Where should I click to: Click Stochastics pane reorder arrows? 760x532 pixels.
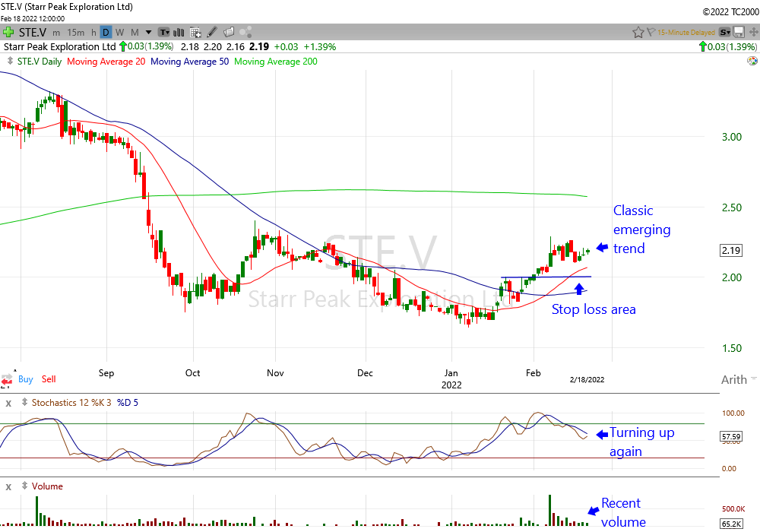[x=24, y=402]
